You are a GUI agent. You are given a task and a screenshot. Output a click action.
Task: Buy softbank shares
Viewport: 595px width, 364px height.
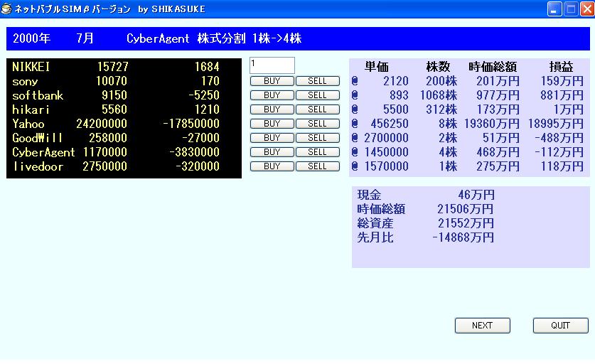(272, 95)
